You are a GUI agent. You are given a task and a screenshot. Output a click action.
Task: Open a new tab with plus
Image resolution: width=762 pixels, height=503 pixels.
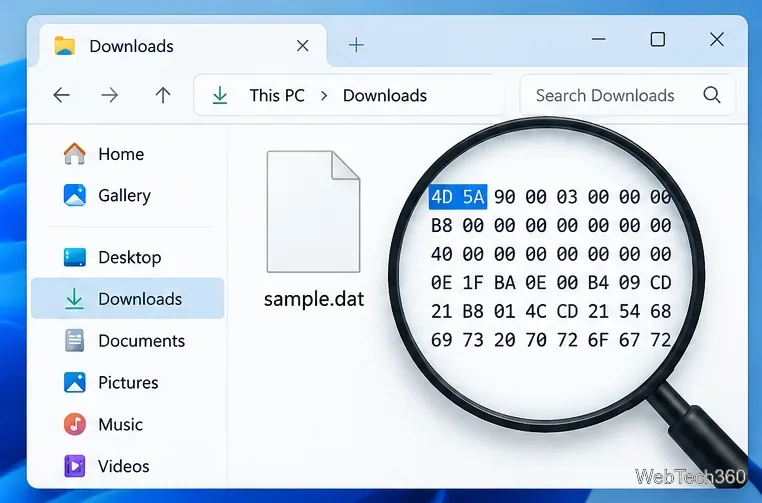click(356, 45)
